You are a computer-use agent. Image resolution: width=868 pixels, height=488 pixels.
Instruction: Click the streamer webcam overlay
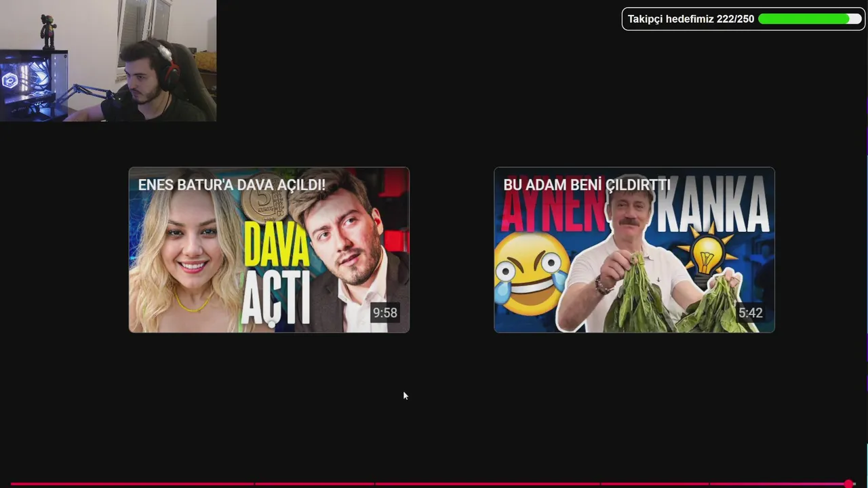(x=108, y=61)
